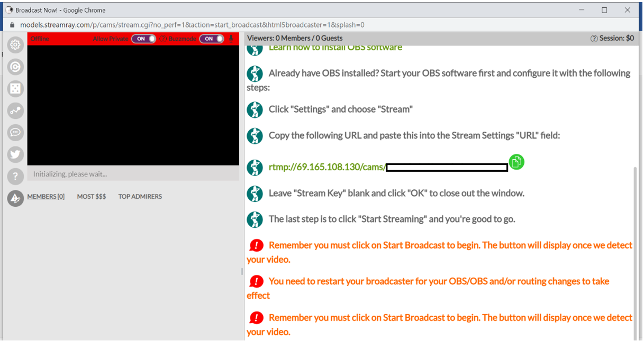Copy the RTMP URL with green copy icon
The width and height of the screenshot is (644, 341).
[516, 162]
